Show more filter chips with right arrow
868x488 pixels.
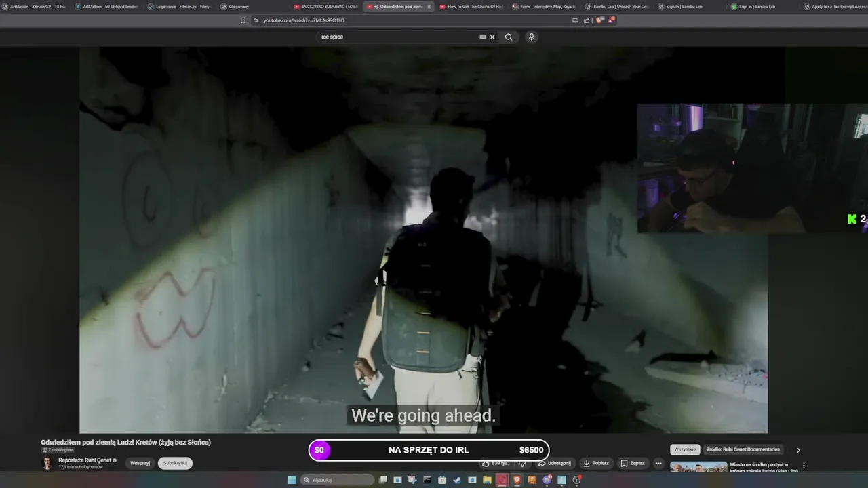798,449
